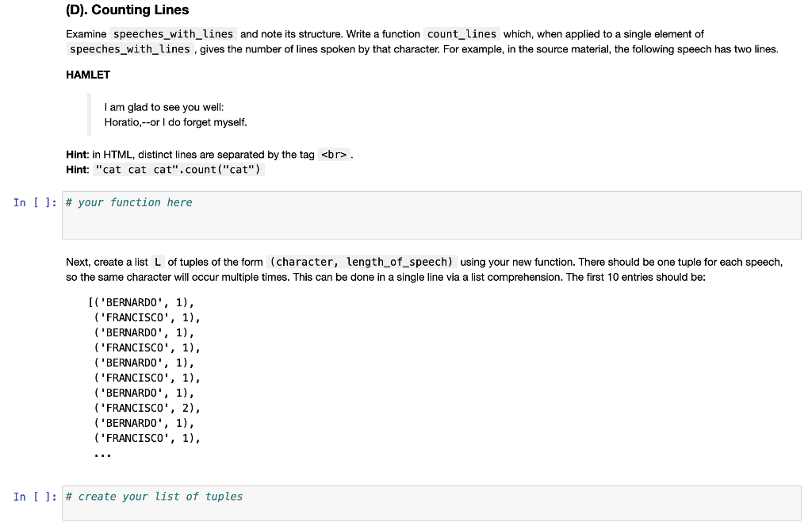Click the '(D). Counting Lines' heading
This screenshot has width=812, height=522.
point(127,10)
